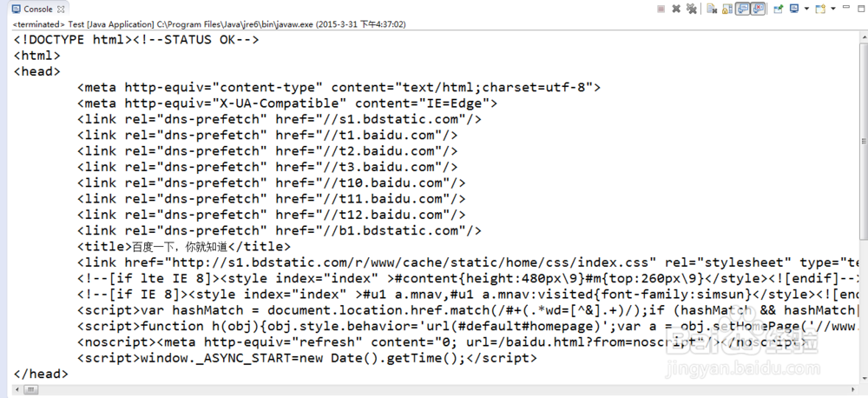
Task: Toggle show console when standard error changes
Action: [758, 9]
